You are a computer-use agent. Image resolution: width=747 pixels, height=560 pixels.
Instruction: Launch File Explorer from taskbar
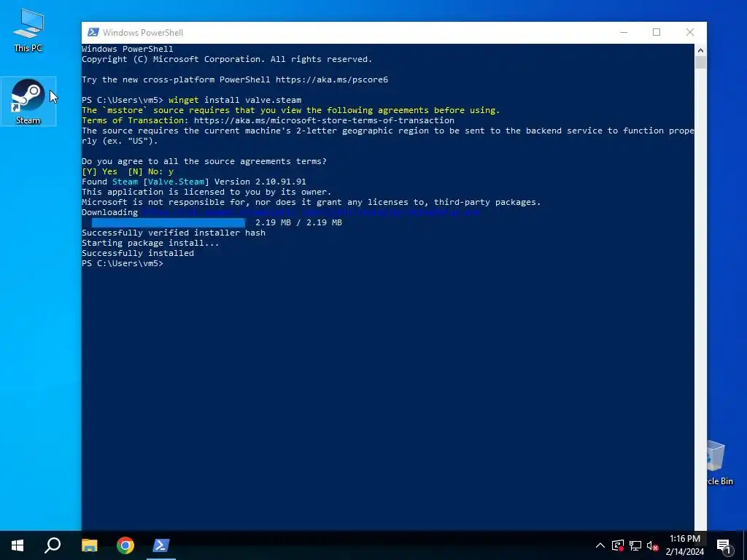89,545
